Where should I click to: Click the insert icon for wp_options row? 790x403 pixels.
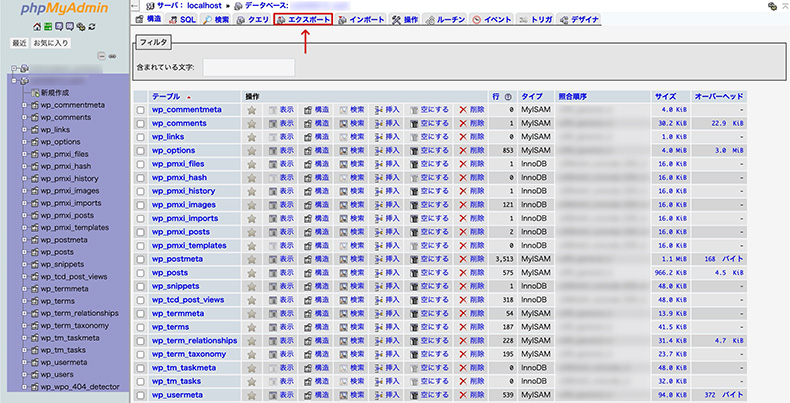379,150
